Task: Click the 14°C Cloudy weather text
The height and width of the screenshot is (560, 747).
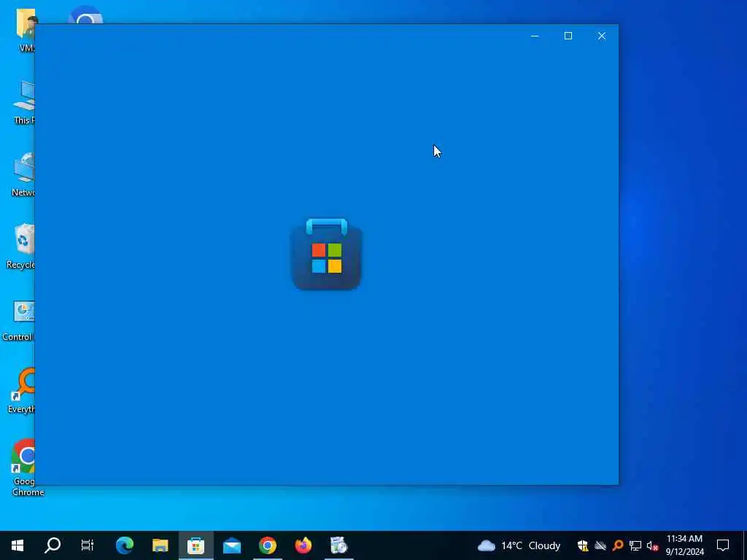Action: point(531,545)
